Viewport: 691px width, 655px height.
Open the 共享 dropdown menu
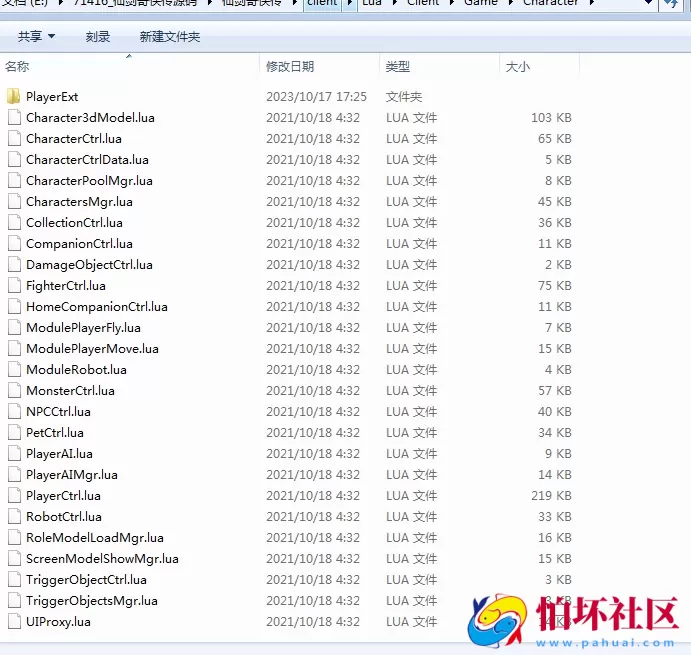[36, 37]
